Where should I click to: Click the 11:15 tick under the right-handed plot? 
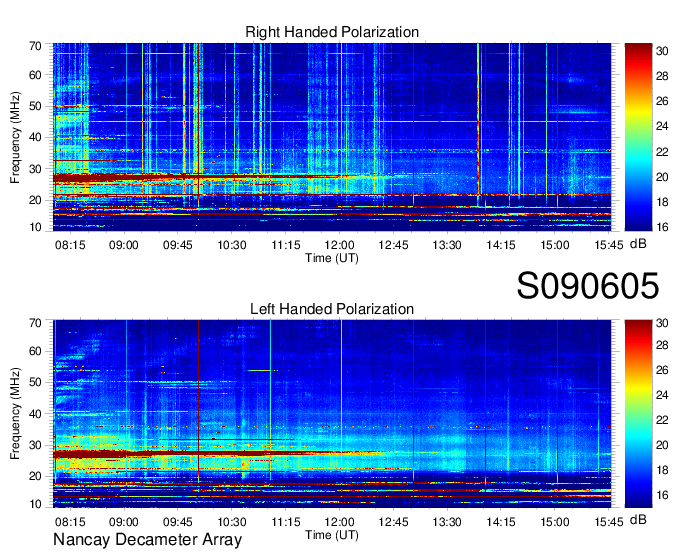(286, 245)
